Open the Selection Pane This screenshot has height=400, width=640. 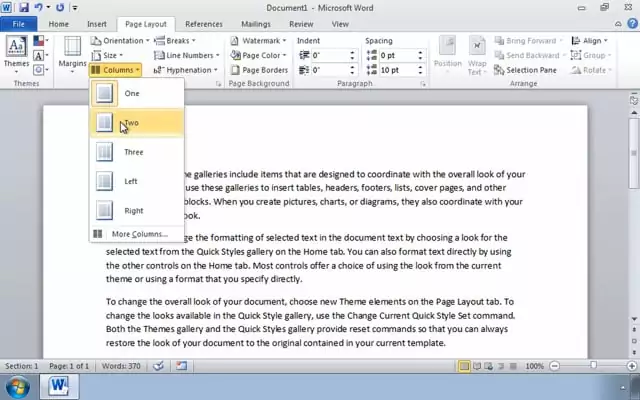pos(525,70)
